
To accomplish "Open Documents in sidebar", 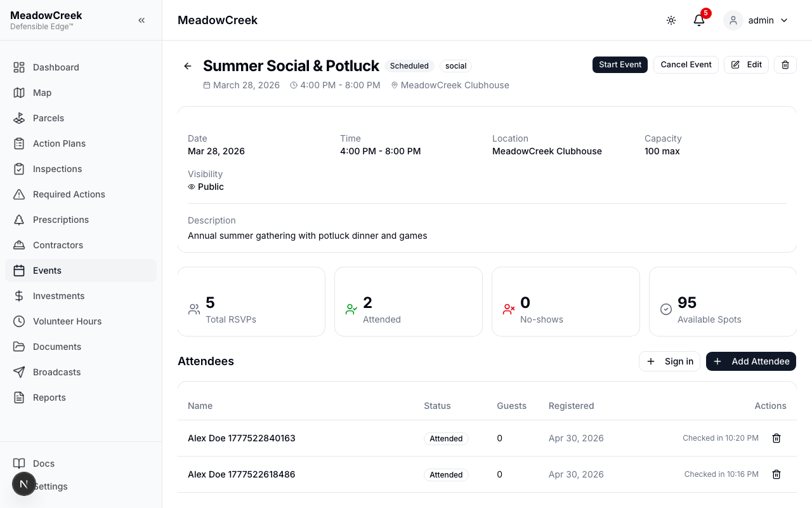I will click(x=81, y=347).
